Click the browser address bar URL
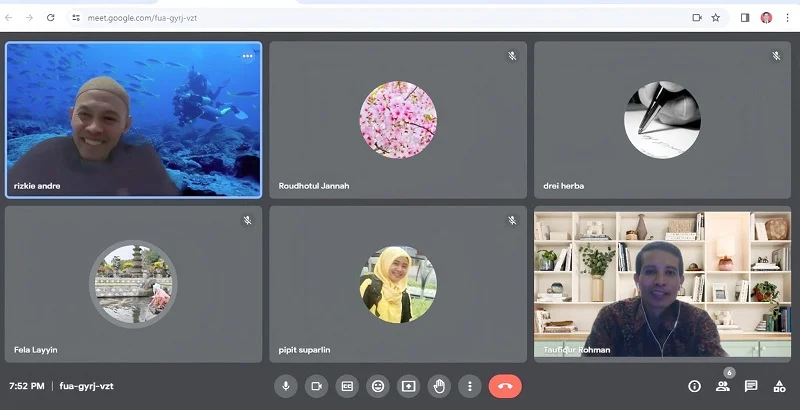800x410 pixels. pyautogui.click(x=140, y=17)
